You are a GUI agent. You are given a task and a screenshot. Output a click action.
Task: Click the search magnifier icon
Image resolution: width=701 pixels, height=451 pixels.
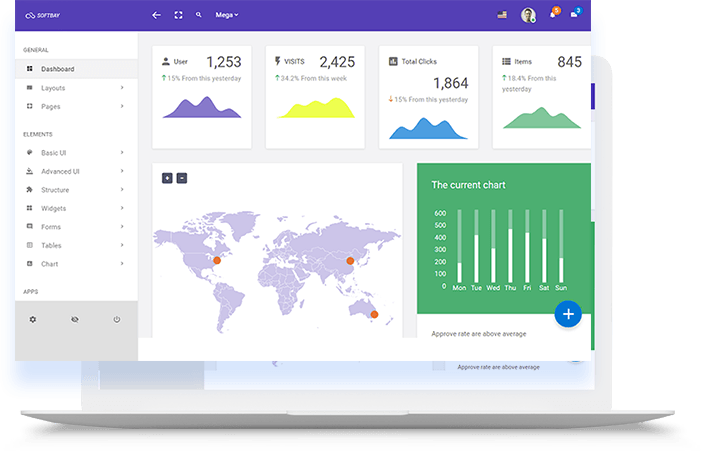click(x=198, y=15)
